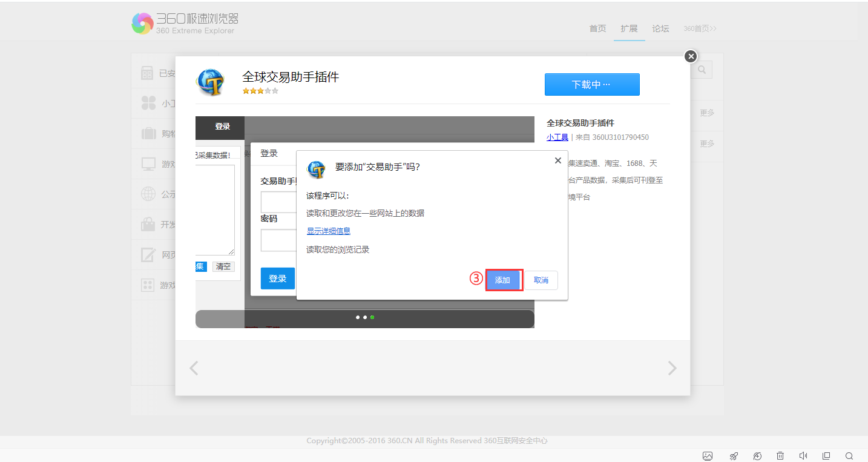The image size is (868, 462).
Task: Click the 360 Extreme Explorer logo
Action: (185, 23)
